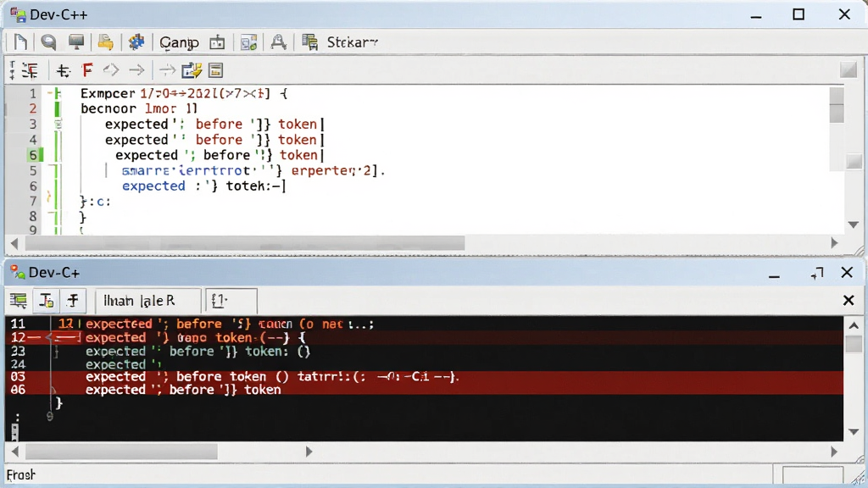868x488 pixels.
Task: Click the dock/restore icon on lower window title bar
Action: pyautogui.click(x=817, y=273)
